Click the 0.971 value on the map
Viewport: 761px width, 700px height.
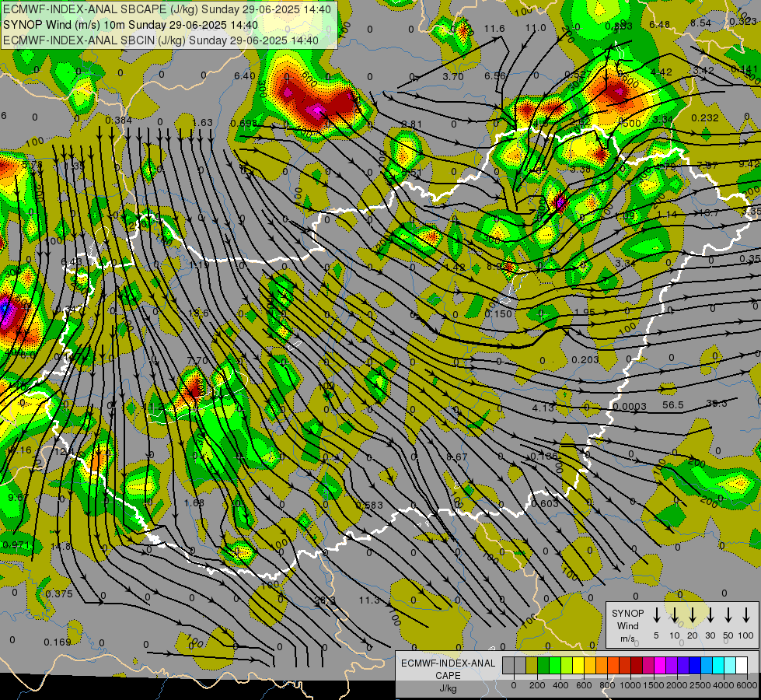click(16, 545)
